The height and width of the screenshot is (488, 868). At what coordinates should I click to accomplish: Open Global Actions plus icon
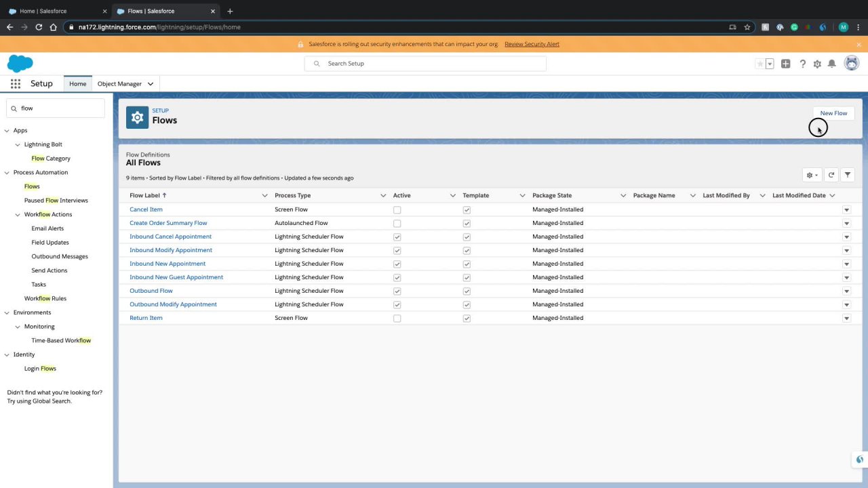pos(785,64)
